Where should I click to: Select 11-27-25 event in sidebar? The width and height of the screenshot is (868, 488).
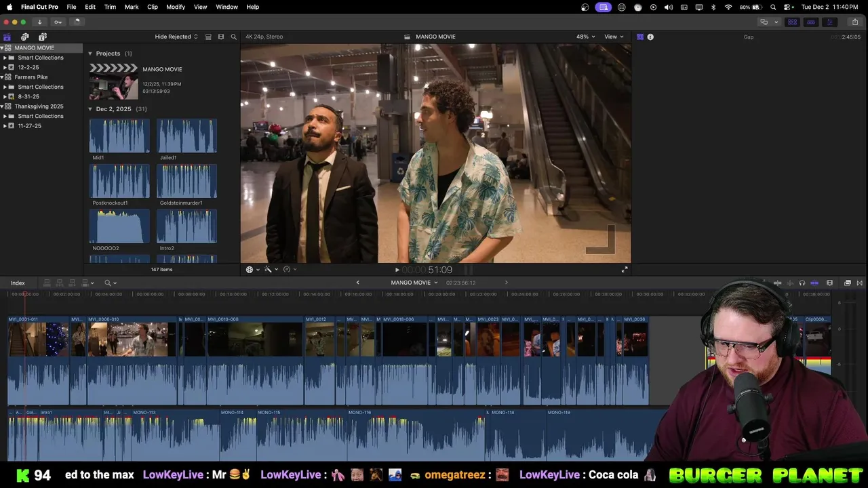29,126
